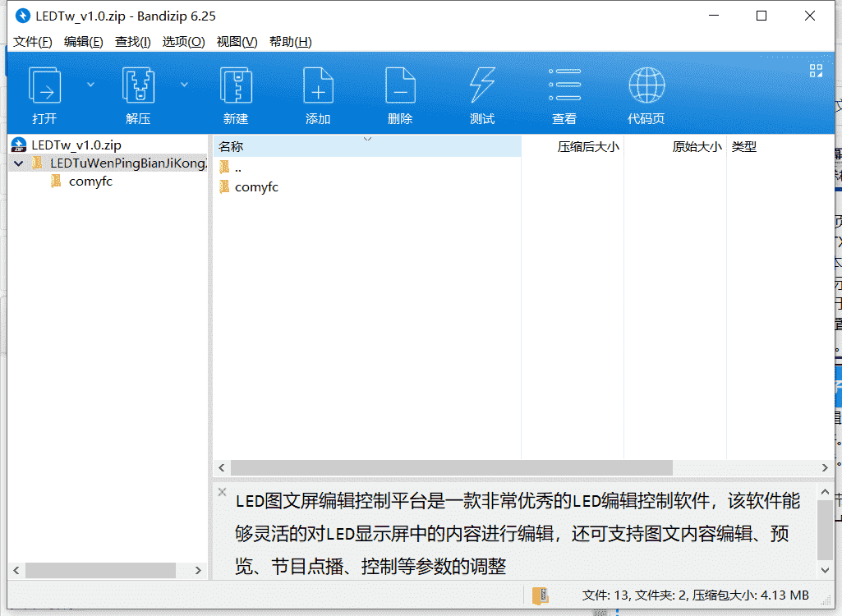Click comment pane scroll up arrow

click(825, 492)
